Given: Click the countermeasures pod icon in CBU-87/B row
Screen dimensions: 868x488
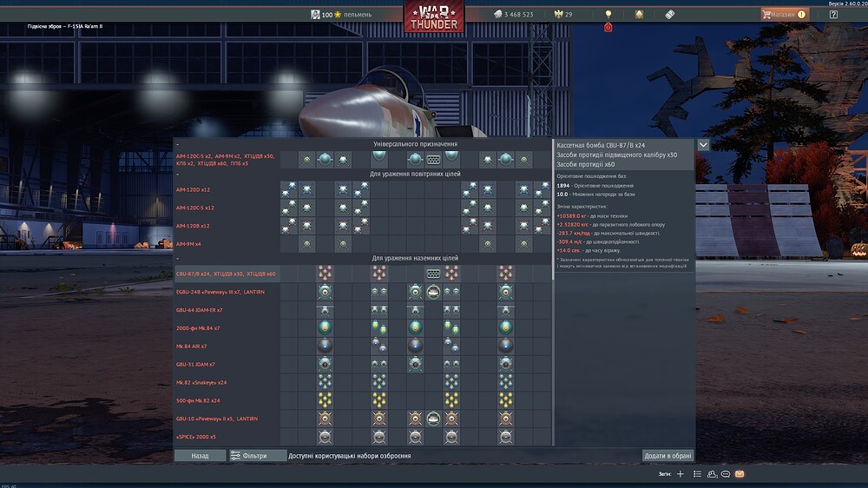Looking at the screenshot, I should tap(433, 274).
